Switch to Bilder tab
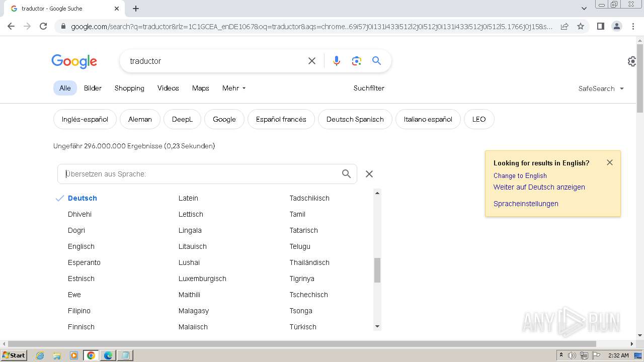 click(x=93, y=88)
